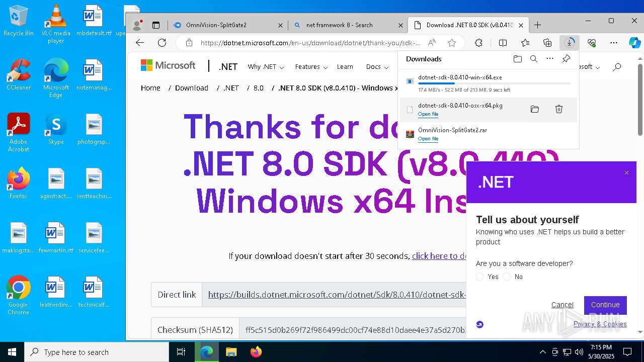Screen dimensions: 644x362
Task: Refresh the current page
Action: (162, 43)
